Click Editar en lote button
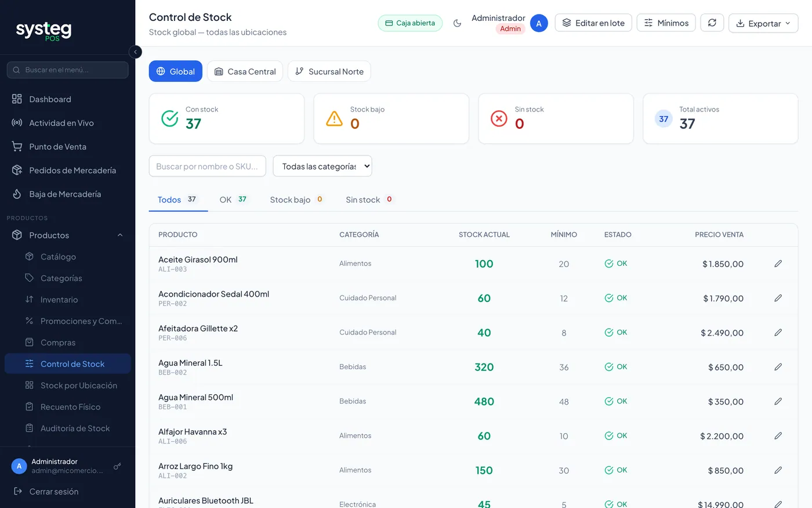Screen dimensions: 812x508 click(593, 23)
